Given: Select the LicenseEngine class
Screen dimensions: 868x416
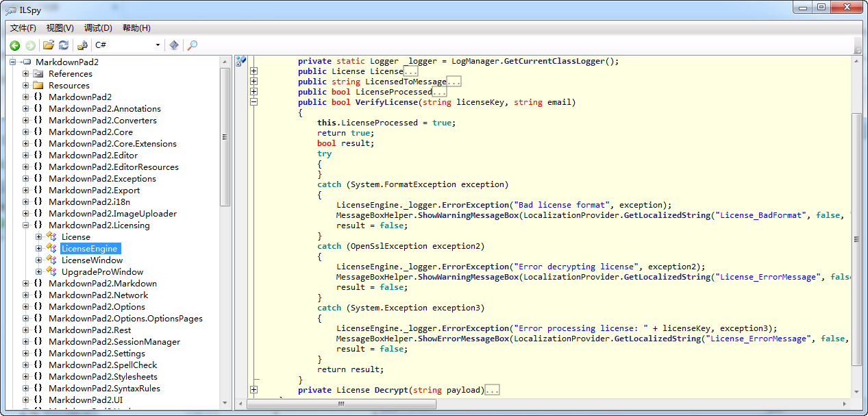Looking at the screenshot, I should [90, 249].
